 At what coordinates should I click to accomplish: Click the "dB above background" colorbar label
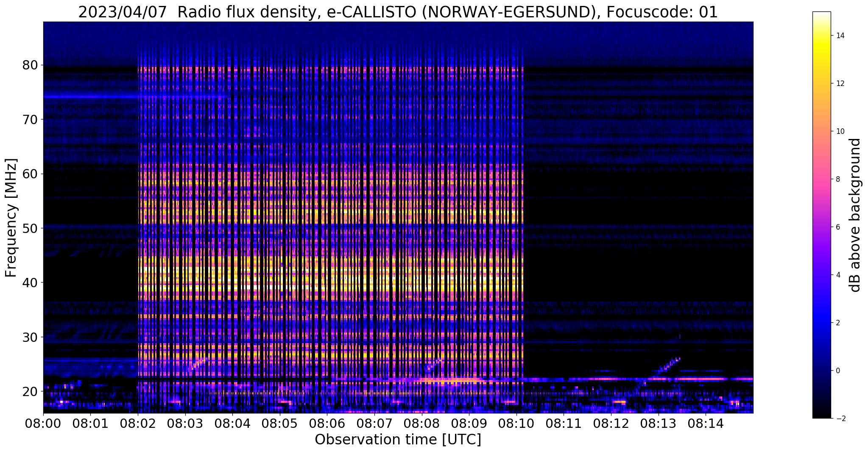tap(855, 215)
